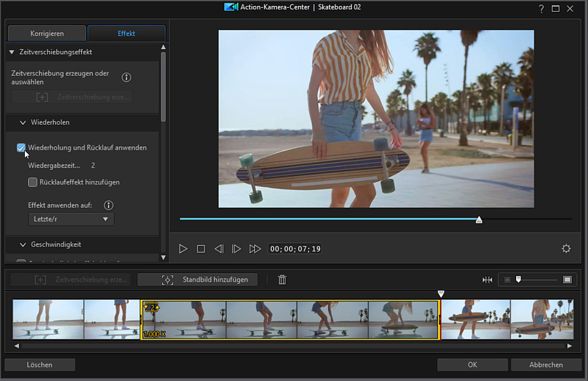Open preview settings gear icon
The width and height of the screenshot is (588, 381).
click(x=566, y=249)
